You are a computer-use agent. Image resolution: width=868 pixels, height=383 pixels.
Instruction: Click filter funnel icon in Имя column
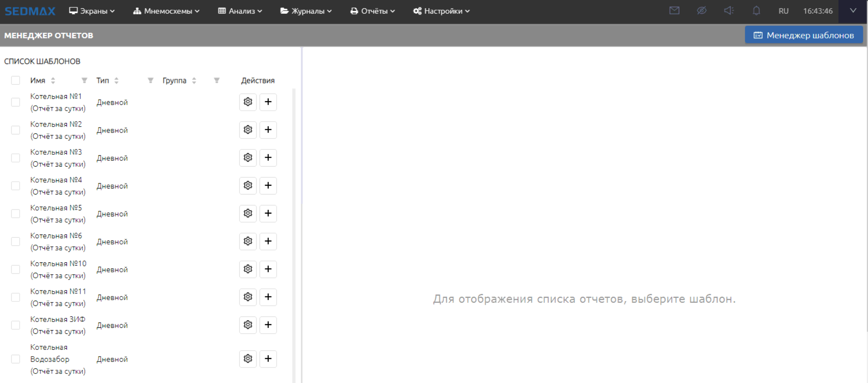point(84,81)
